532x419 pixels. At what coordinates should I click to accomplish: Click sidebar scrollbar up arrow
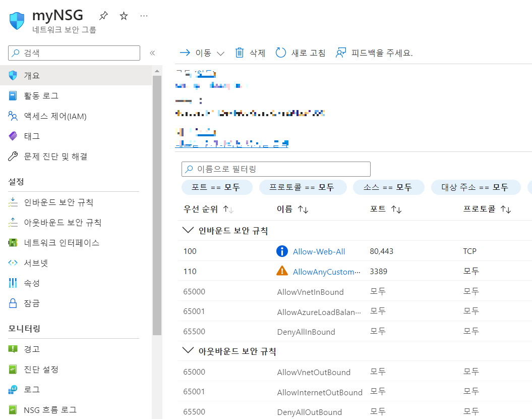tap(157, 71)
